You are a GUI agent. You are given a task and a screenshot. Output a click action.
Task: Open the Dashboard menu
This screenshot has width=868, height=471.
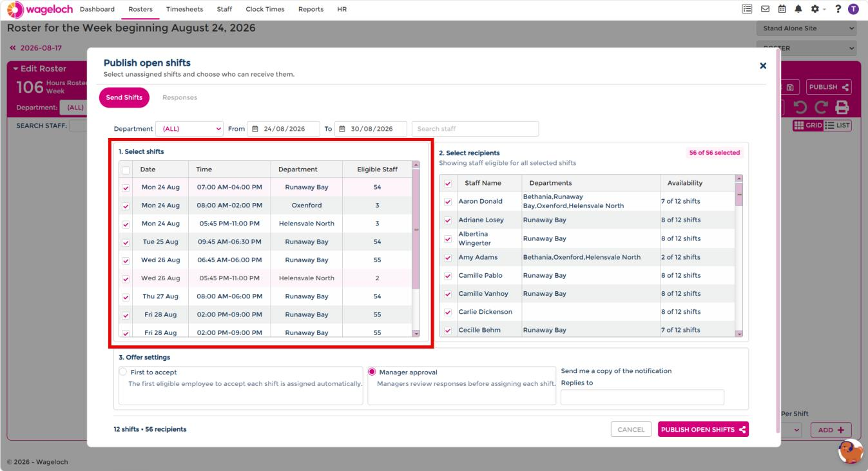97,9
